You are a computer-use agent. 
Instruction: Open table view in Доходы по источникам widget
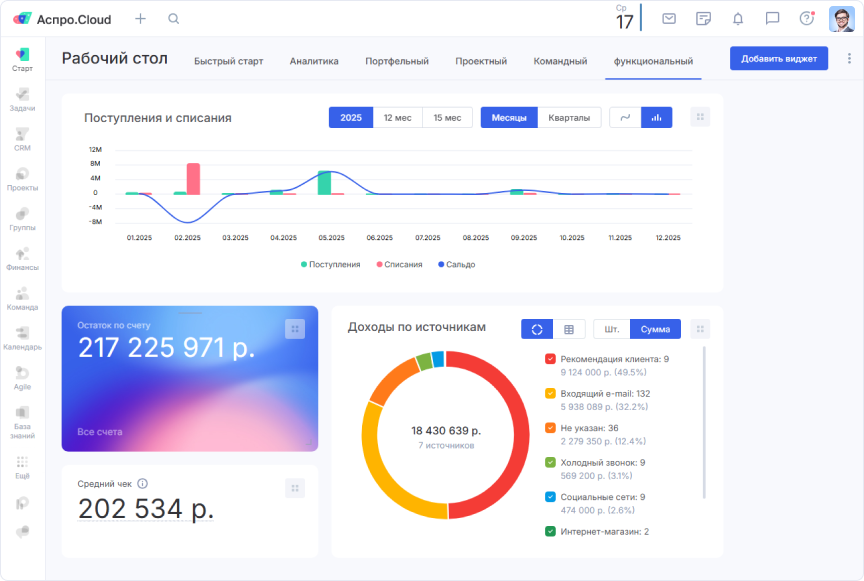pyautogui.click(x=566, y=328)
